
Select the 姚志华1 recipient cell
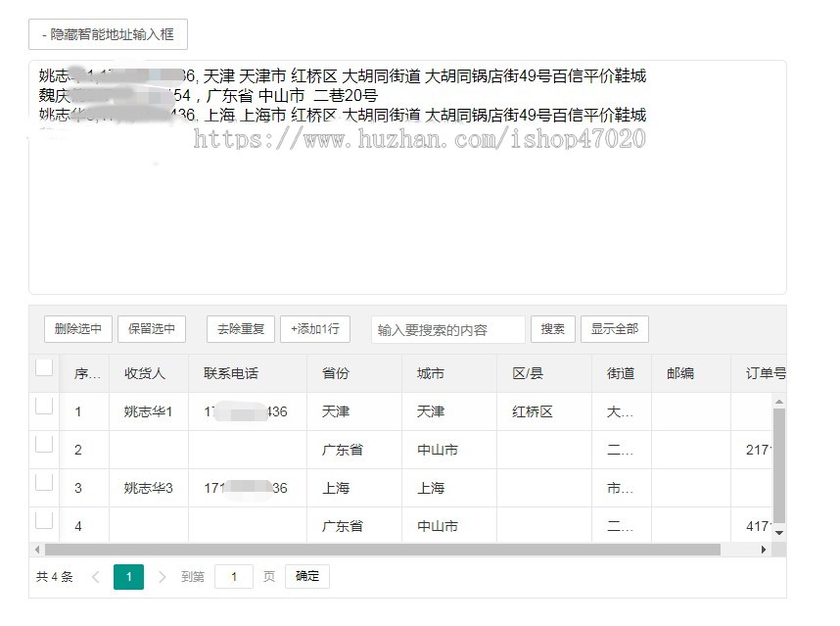tap(149, 411)
